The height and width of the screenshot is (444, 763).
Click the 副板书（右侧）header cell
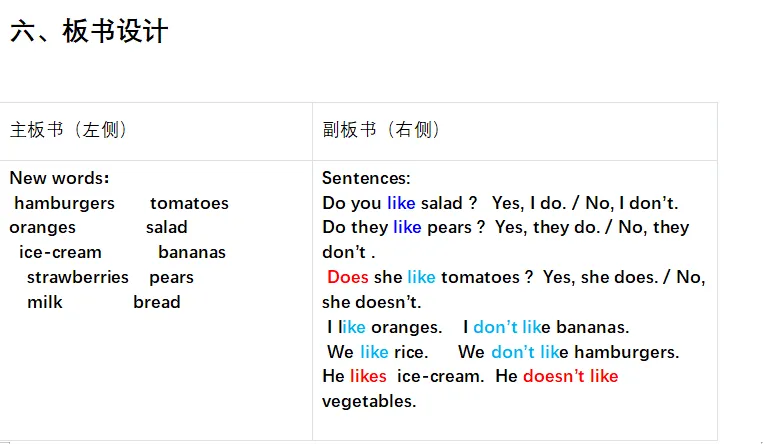tap(381, 130)
